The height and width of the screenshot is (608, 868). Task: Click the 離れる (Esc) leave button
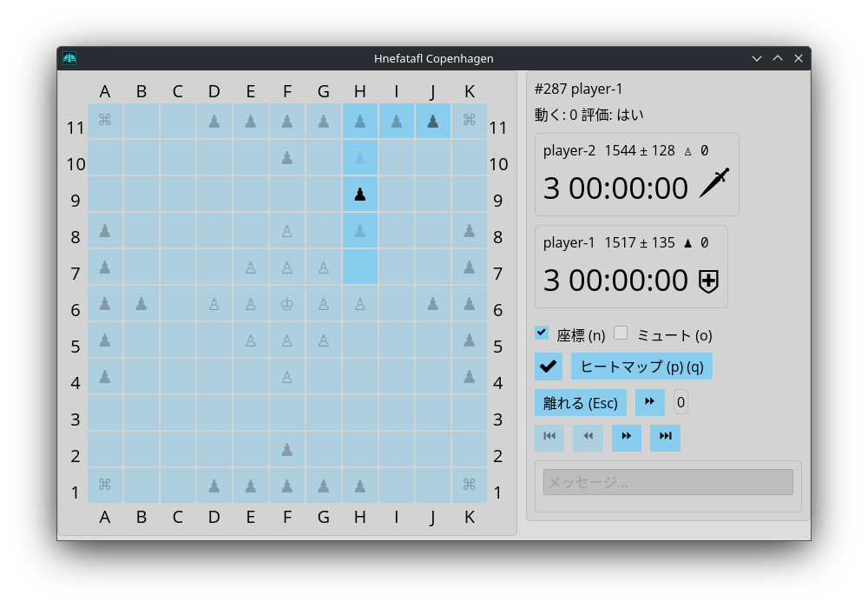click(x=581, y=403)
